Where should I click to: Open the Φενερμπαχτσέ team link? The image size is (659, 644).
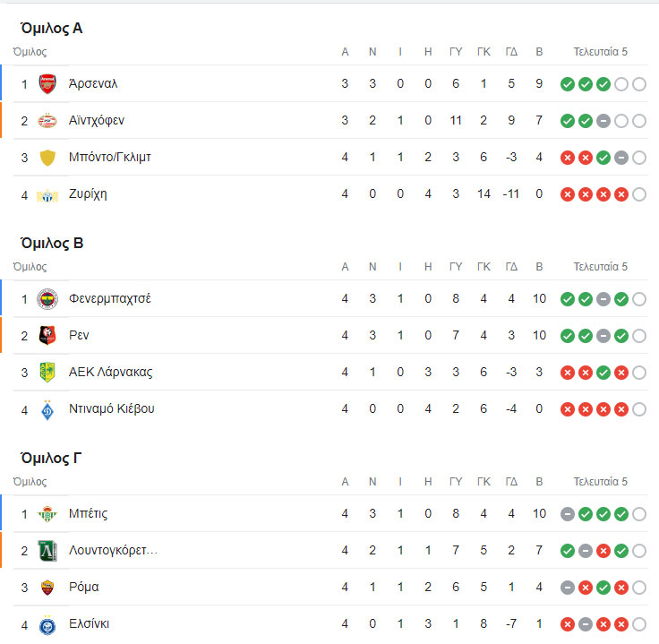[x=109, y=299]
